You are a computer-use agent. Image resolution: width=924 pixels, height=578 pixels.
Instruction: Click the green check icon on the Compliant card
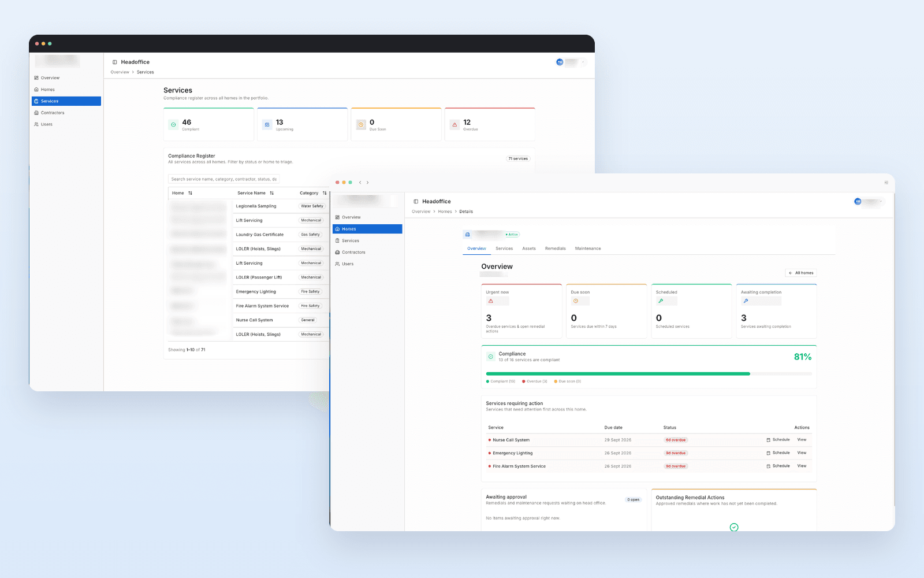point(173,124)
